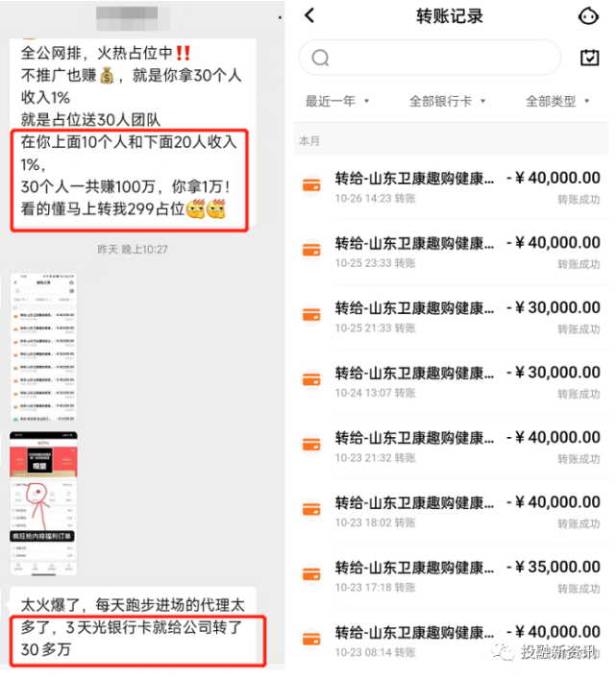The width and height of the screenshot is (616, 679).
Task: Open the 10-24 13:07 ¥30,000.00 transfer record
Action: click(x=451, y=382)
